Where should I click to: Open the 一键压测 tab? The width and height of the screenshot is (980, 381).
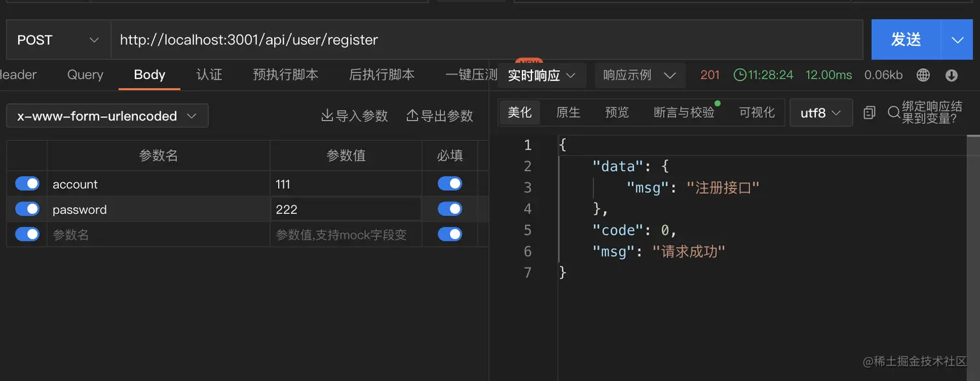point(471,75)
